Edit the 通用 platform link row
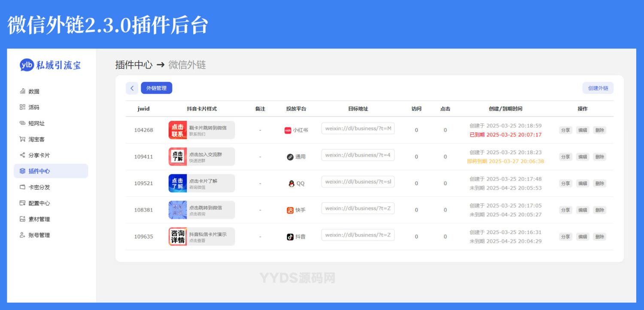This screenshot has height=310, width=644. point(582,157)
